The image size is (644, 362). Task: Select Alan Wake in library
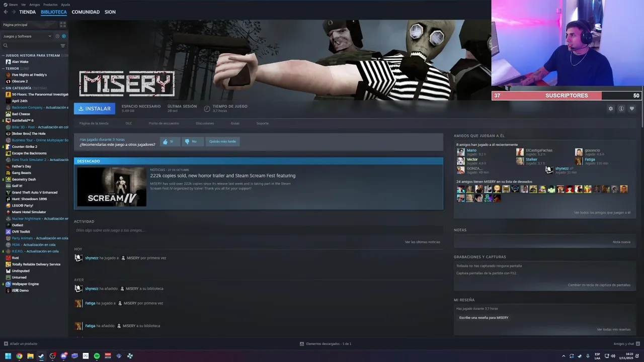click(20, 62)
